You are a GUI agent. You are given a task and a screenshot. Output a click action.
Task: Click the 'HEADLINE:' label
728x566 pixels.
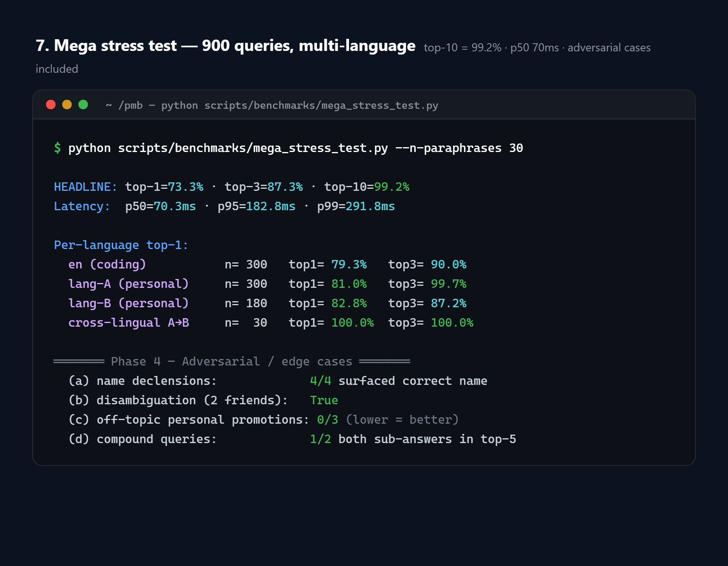(x=85, y=187)
